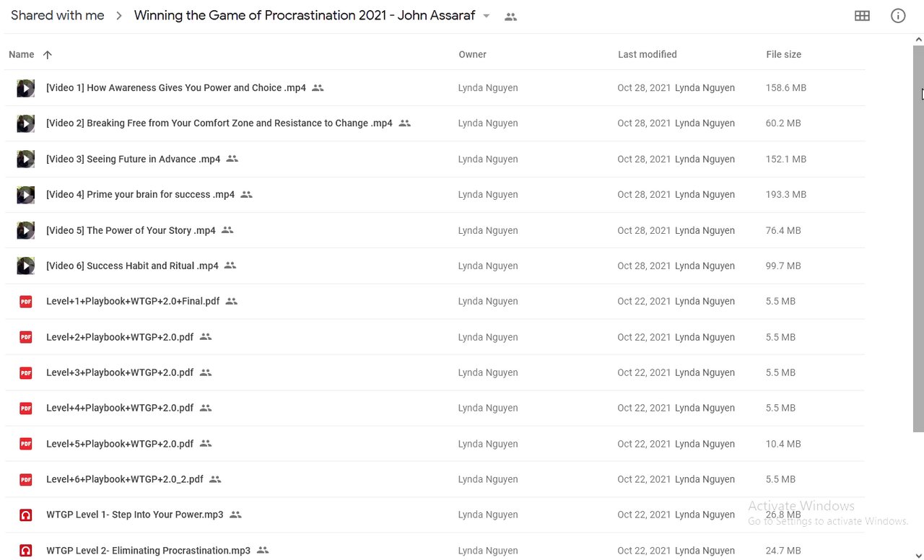Expand the breadcrumb chevron after Shared with me
Image resolution: width=924 pixels, height=560 pixels.
click(x=120, y=16)
